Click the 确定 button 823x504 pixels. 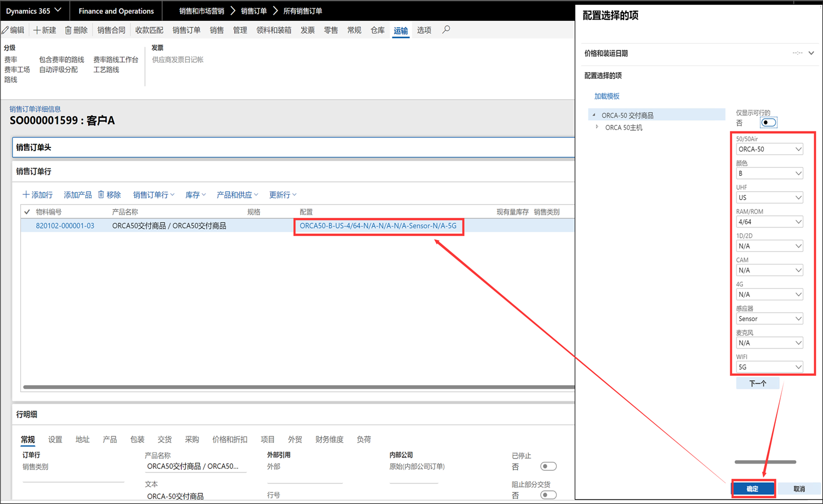[x=753, y=489]
